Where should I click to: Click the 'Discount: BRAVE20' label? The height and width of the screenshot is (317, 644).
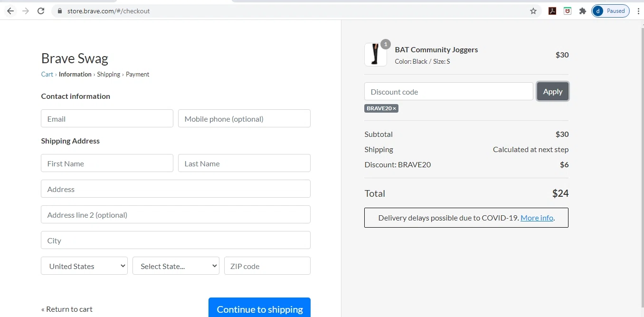tap(398, 164)
